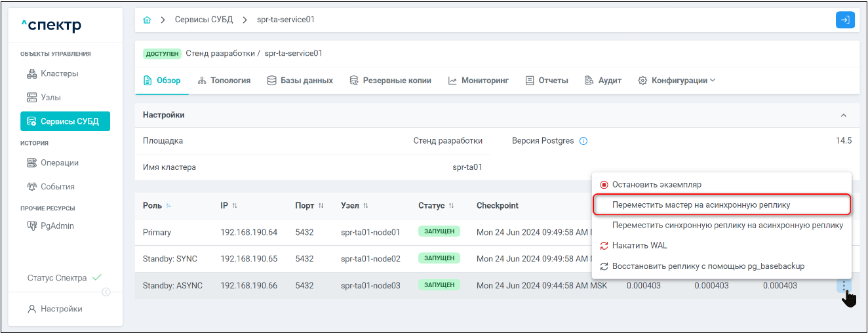Screen dimensions: 868x333
Task: Click the Postgres version info icon
Action: [x=583, y=141]
